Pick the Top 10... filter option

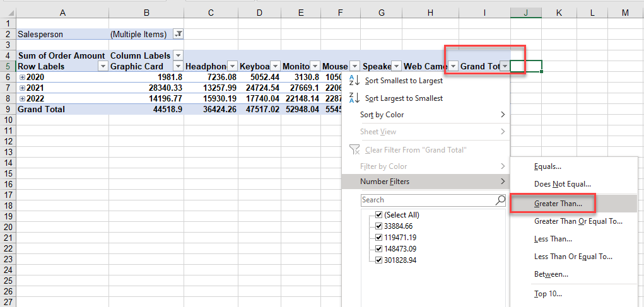coord(547,293)
